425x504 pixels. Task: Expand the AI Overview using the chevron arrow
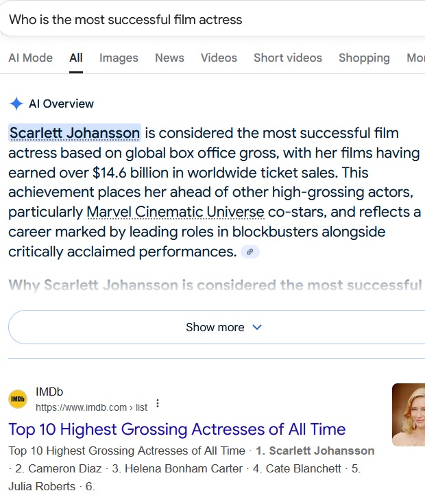(257, 327)
